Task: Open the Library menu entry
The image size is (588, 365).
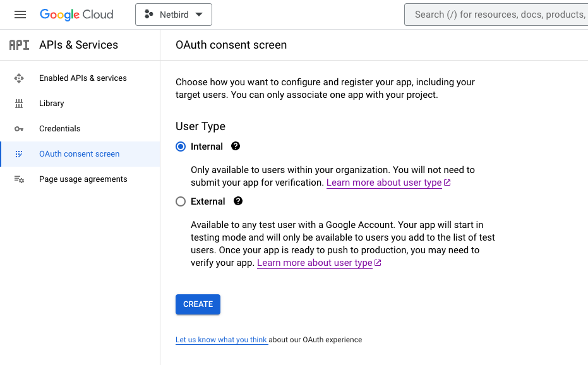Action: tap(51, 103)
